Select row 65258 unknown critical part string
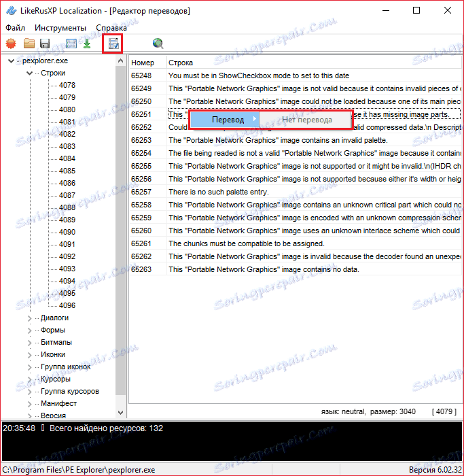 (x=296, y=205)
